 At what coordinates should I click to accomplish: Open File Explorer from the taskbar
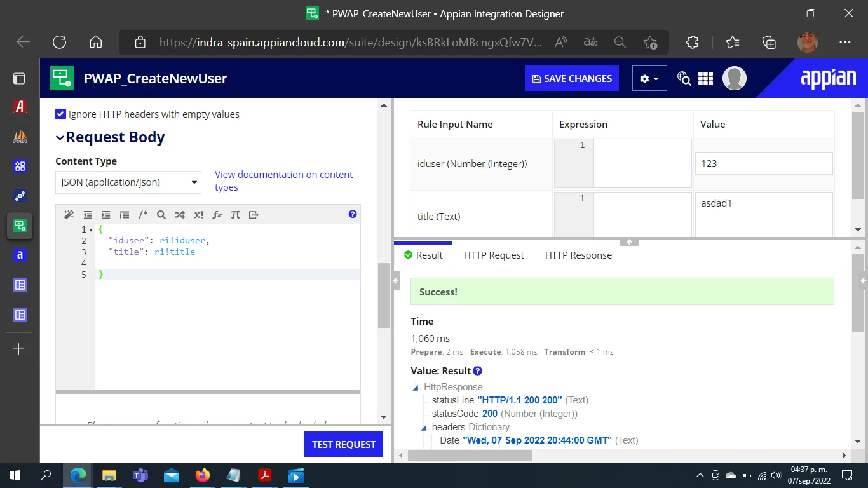[x=109, y=475]
